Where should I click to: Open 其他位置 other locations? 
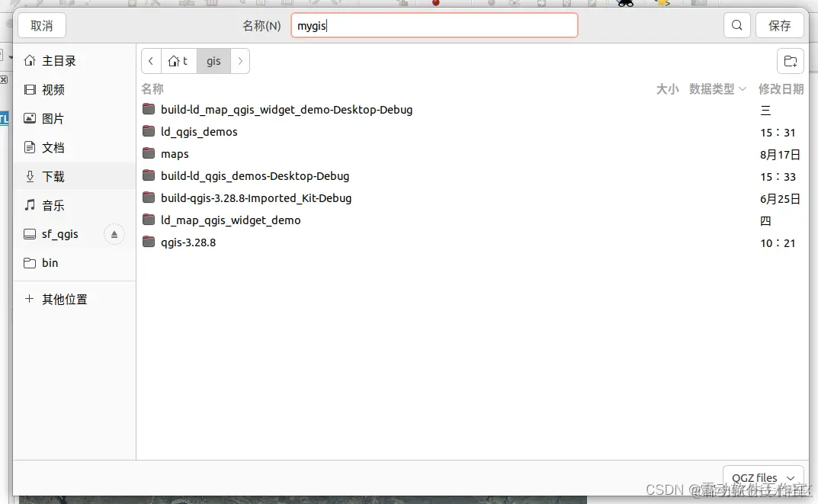[x=75, y=300]
